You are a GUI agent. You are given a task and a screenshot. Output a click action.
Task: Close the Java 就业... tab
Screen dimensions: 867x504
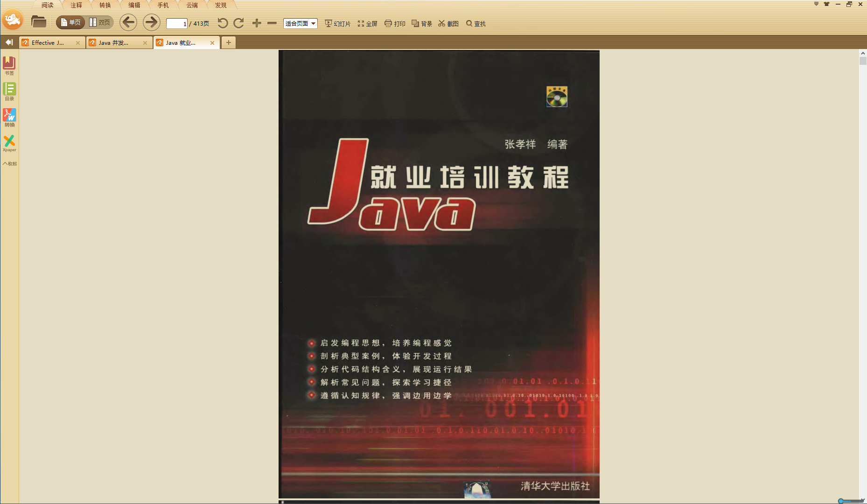[212, 43]
